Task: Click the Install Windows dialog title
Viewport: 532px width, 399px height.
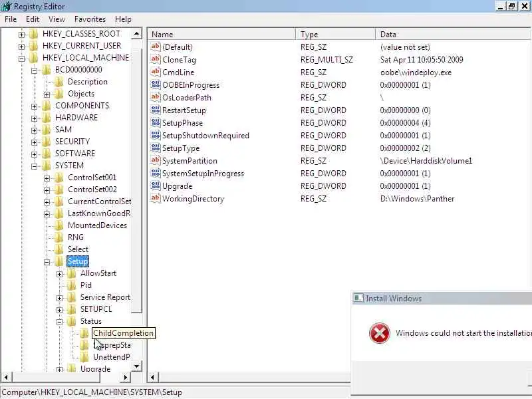Action: click(x=394, y=299)
